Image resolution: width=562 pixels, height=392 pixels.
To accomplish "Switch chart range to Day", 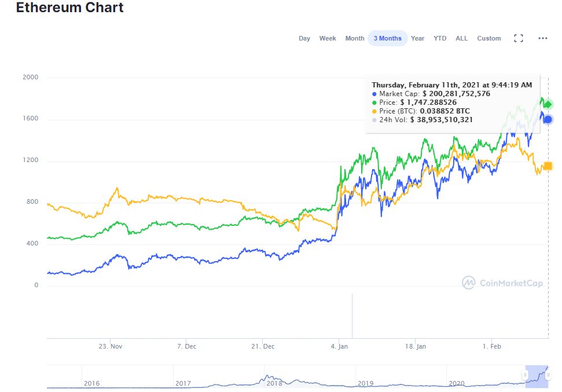I will coord(304,38).
